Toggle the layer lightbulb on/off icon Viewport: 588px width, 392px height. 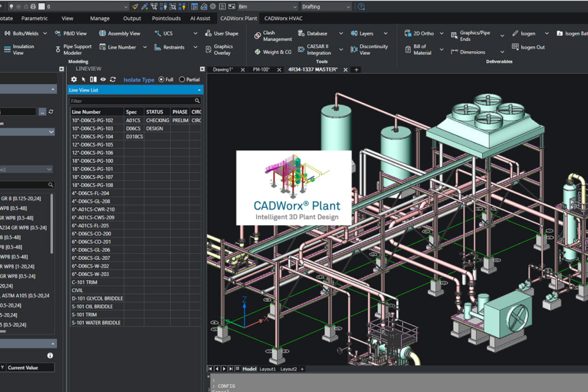tap(11, 6)
